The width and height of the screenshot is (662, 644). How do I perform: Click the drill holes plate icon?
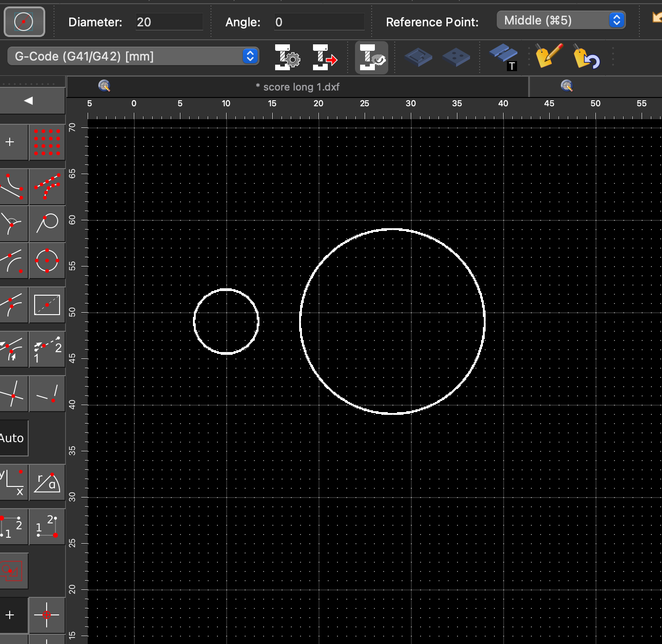click(456, 57)
